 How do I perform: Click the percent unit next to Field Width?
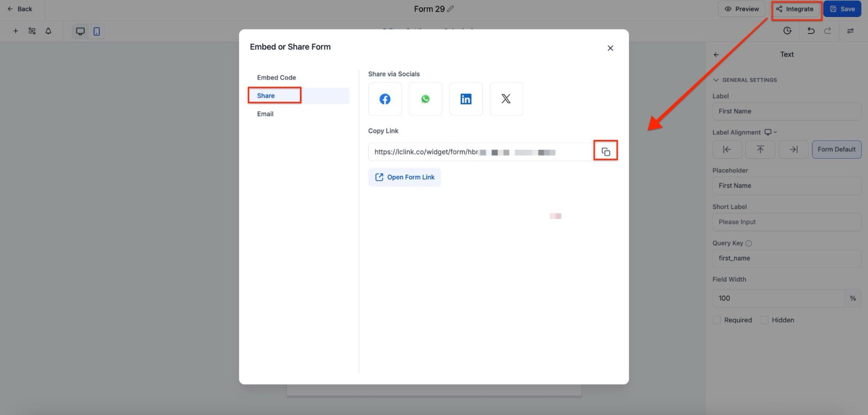tap(853, 299)
